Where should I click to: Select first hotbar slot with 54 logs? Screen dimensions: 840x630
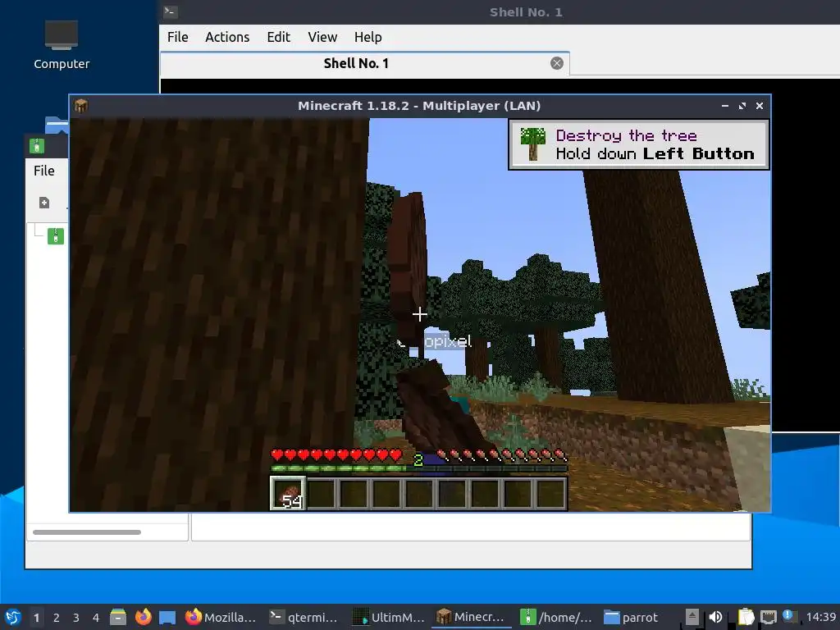(x=288, y=493)
